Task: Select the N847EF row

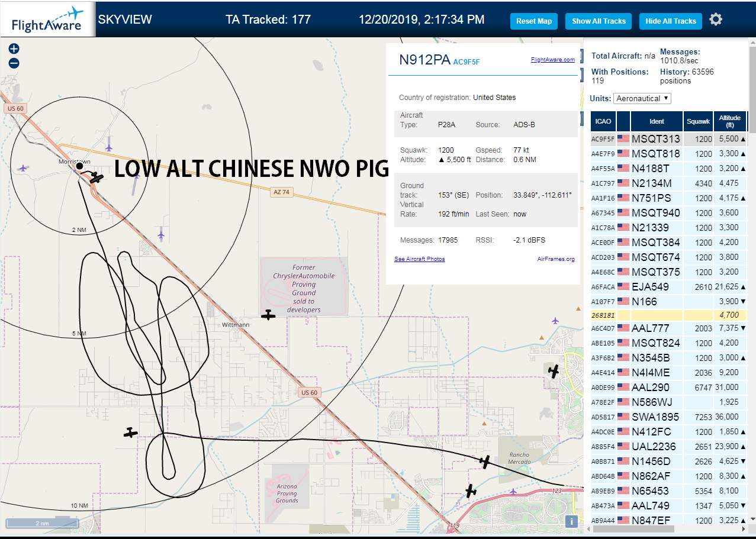Action: pyautogui.click(x=669, y=521)
